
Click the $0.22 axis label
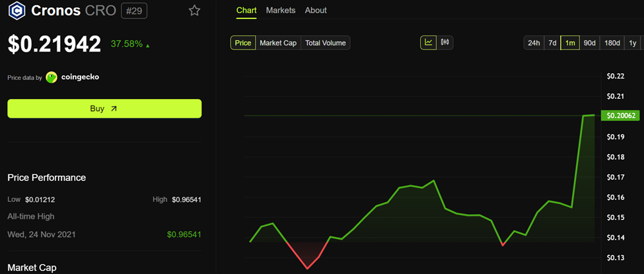click(x=615, y=76)
